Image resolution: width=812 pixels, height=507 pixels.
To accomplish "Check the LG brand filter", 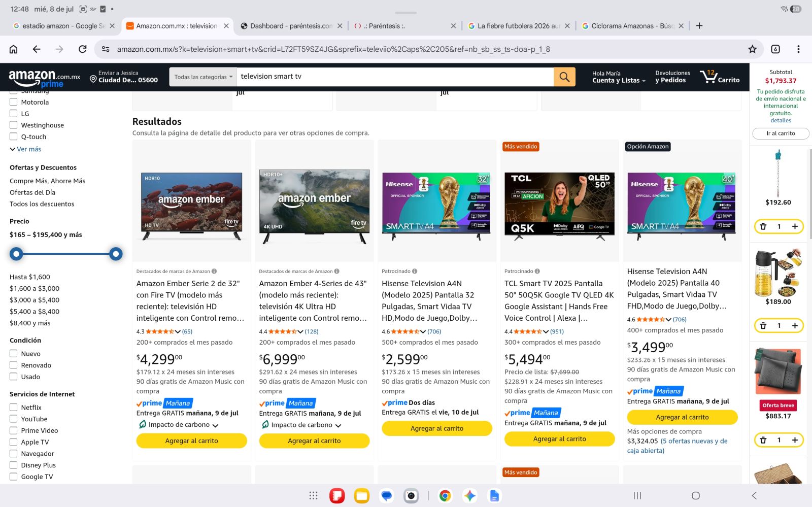I will 14,114.
